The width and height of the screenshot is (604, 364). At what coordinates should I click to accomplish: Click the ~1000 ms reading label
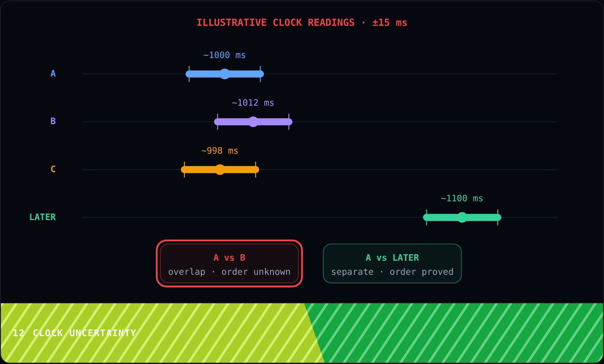pyautogui.click(x=224, y=55)
